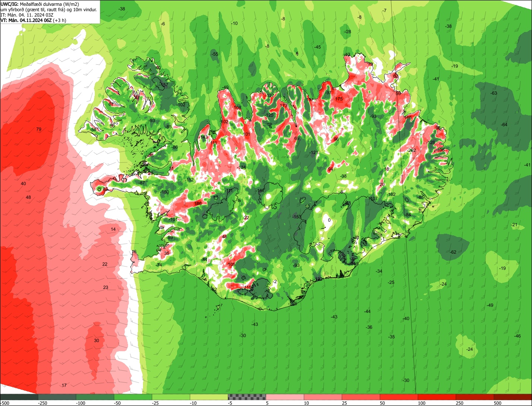
Task: Click the map value '-35' south of Iceland
Action: coord(392,337)
